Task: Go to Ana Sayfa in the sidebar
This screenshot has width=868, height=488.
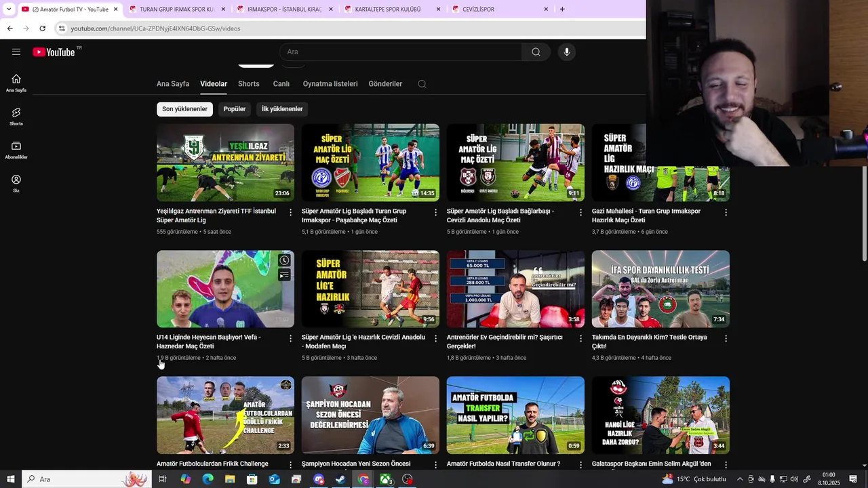Action: pos(16,83)
